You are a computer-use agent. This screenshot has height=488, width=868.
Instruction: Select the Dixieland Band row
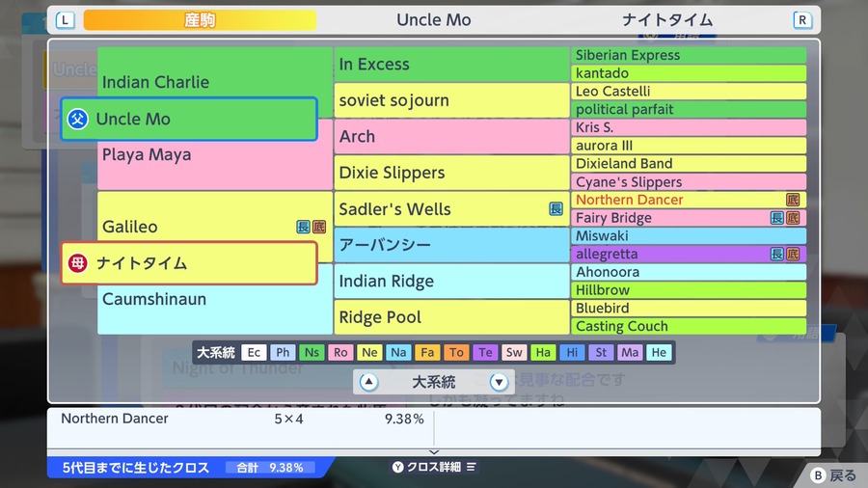point(689,164)
